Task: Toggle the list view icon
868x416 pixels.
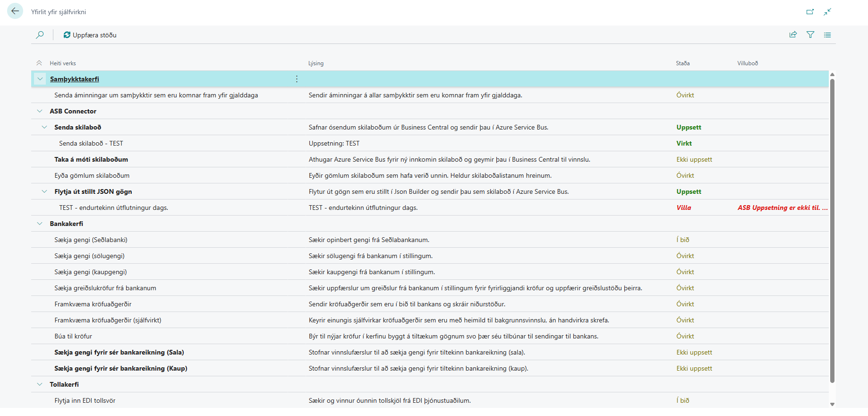Action: coord(827,35)
